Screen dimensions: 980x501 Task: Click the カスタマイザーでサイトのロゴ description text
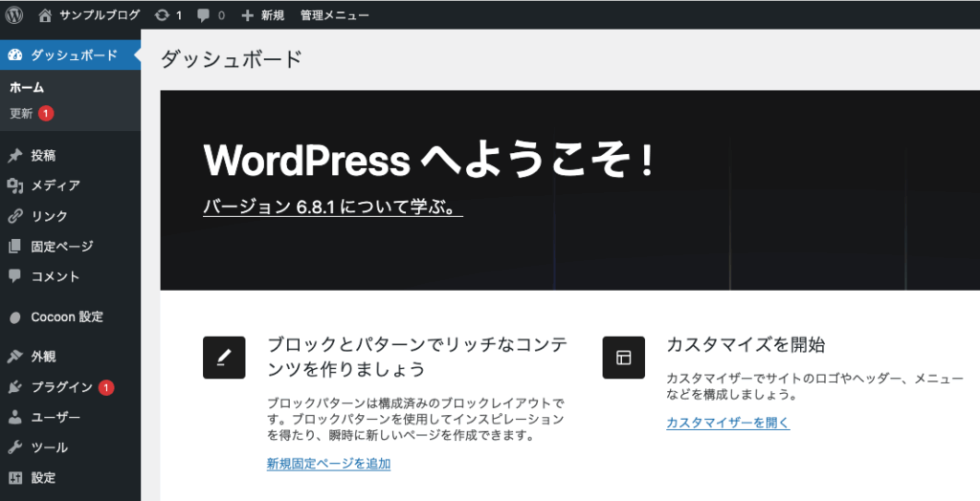pos(815,386)
